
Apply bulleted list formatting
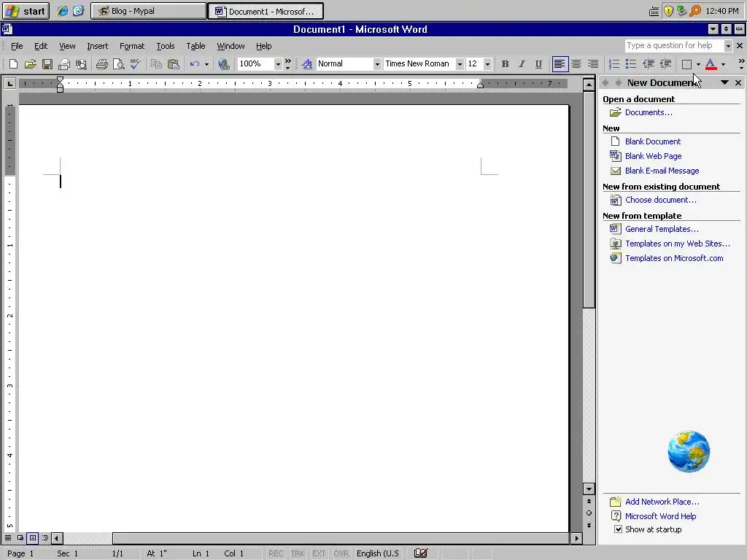click(631, 64)
